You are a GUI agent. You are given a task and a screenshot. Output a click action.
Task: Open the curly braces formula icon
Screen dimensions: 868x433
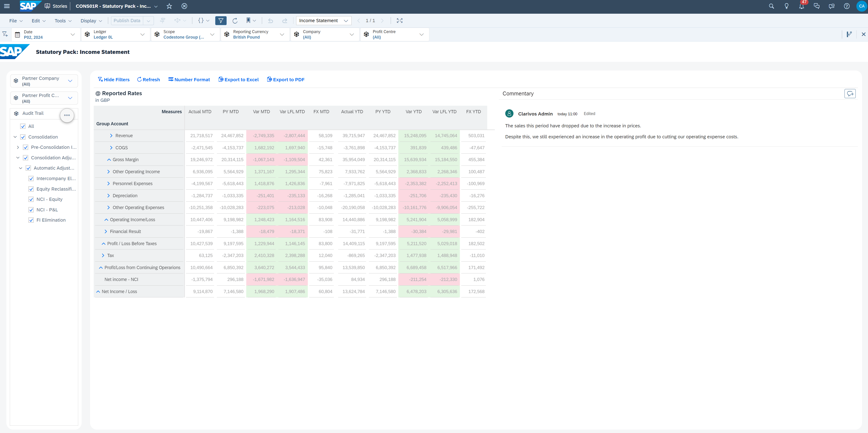click(204, 21)
